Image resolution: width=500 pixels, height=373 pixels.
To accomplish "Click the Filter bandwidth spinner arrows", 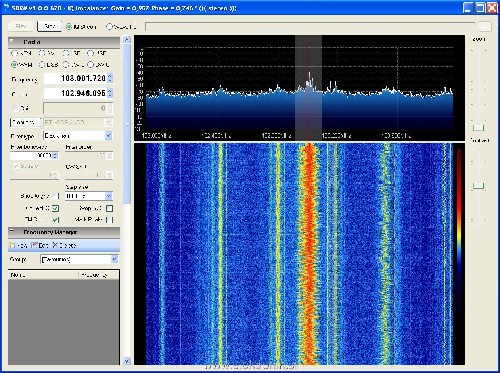I will tap(55, 156).
